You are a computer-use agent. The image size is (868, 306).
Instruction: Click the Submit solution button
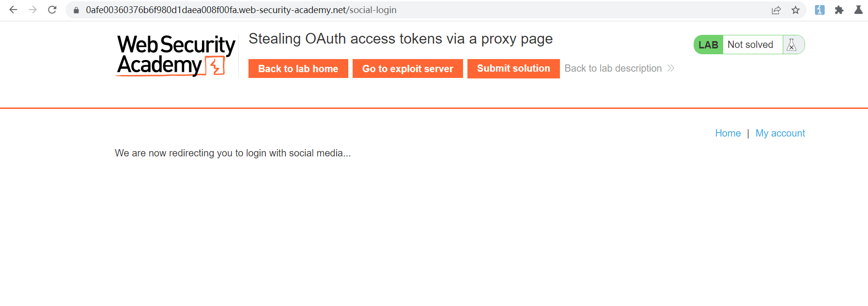tap(513, 69)
